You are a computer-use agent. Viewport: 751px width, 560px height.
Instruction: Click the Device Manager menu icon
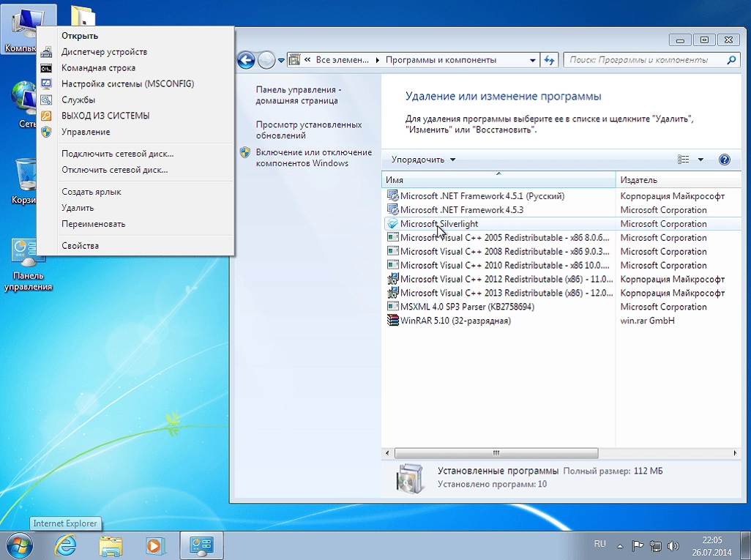pyautogui.click(x=46, y=52)
